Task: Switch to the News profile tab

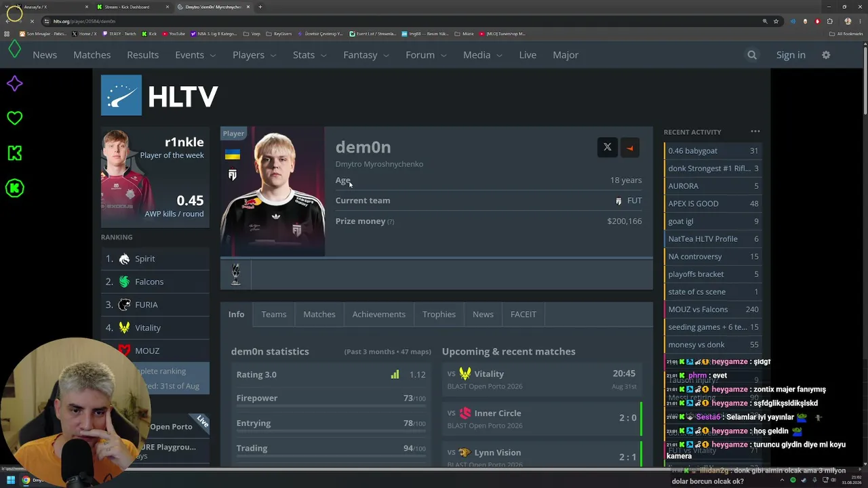Action: (483, 314)
